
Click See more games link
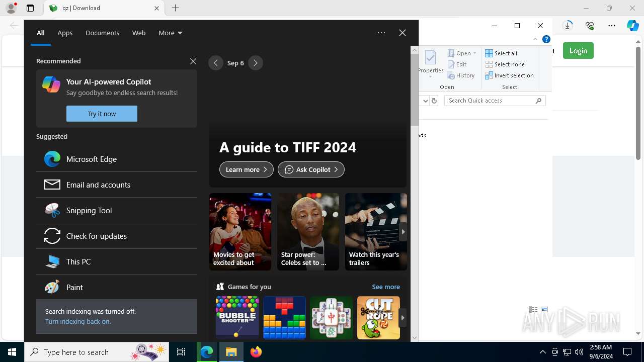[x=386, y=287]
